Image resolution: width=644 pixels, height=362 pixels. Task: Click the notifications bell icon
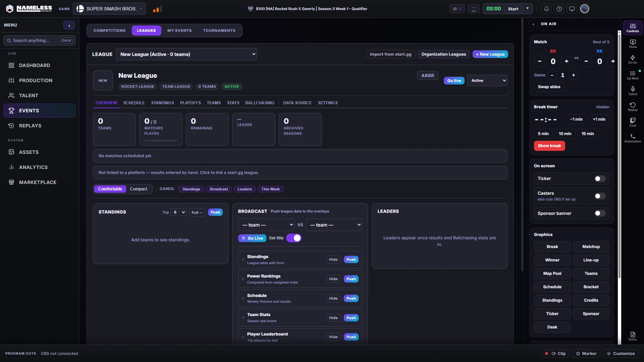click(x=546, y=9)
